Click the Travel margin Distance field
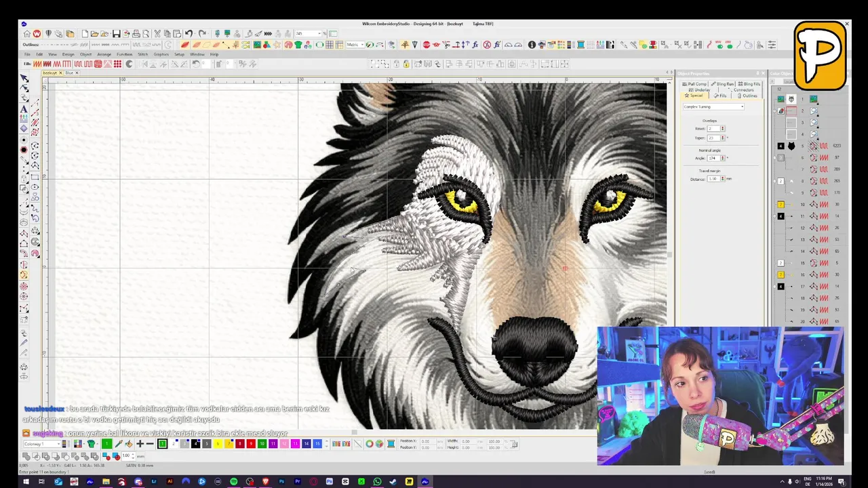This screenshot has height=488, width=868. coord(713,179)
